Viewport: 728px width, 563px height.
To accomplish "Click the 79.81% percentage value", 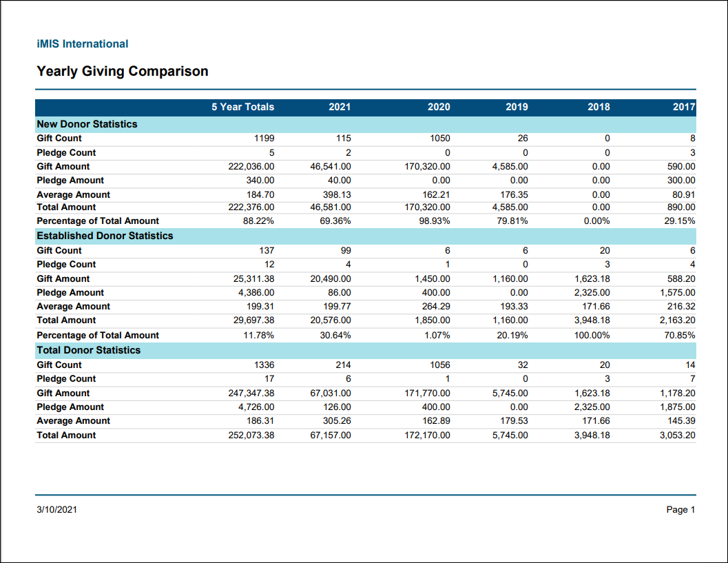I will (x=512, y=221).
